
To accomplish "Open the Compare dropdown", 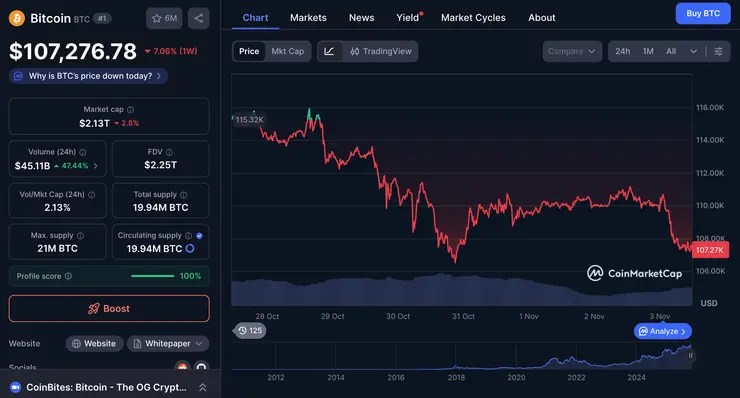I will coord(572,51).
